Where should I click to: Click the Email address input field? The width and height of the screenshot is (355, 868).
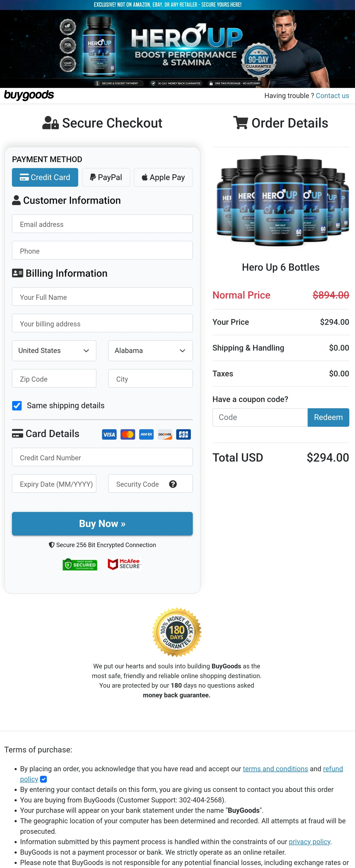click(102, 224)
